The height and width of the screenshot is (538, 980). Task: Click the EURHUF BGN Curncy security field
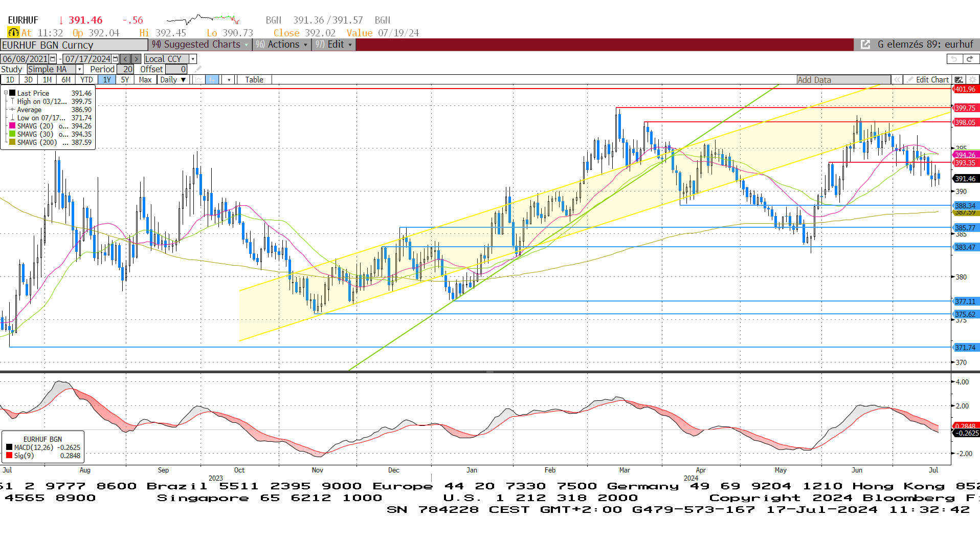[74, 45]
